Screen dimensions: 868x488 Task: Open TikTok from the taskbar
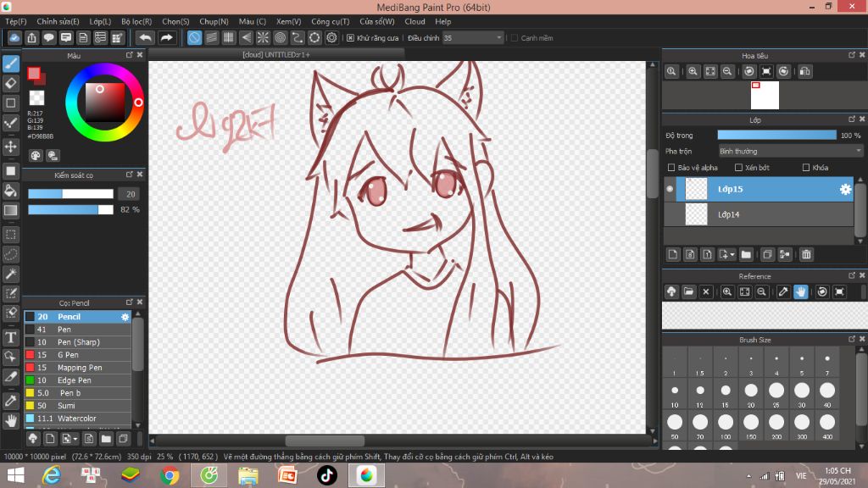[x=326, y=475]
